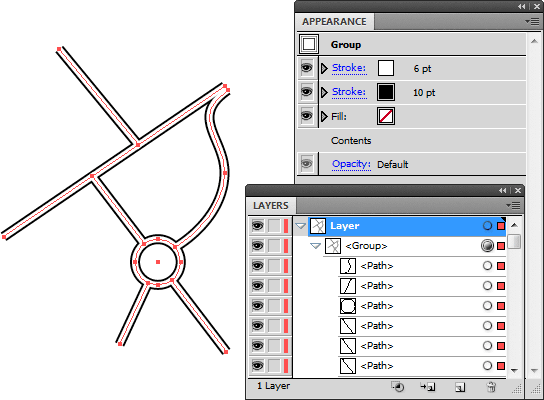Image resolution: width=544 pixels, height=400 pixels.
Task: Collapse the Layers panel with double arrows
Action: (503, 190)
